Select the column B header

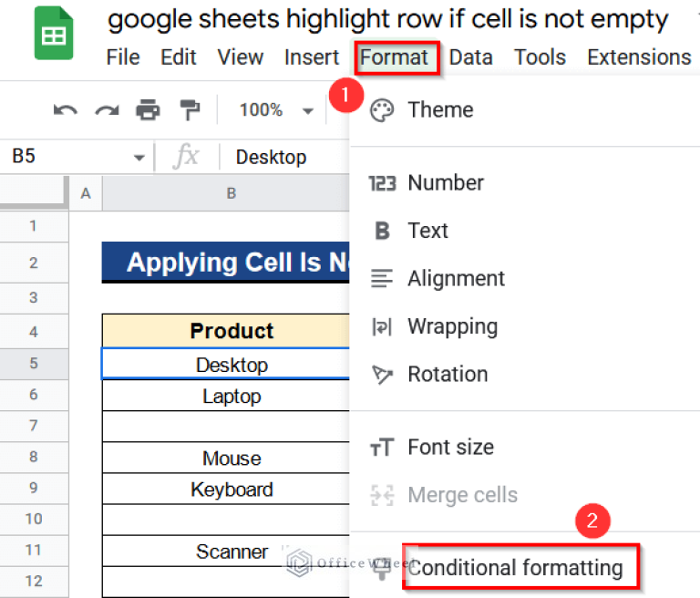[x=232, y=193]
